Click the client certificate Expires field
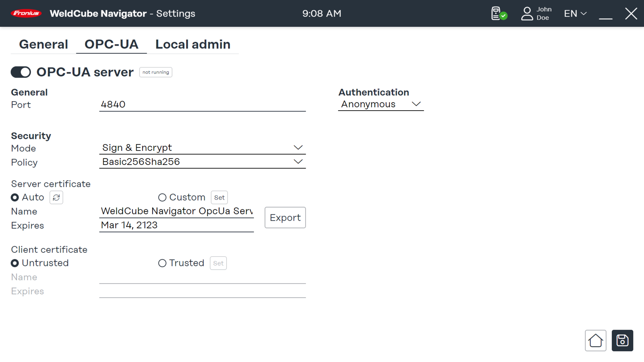Viewport: 644px width, 362px height. point(202,291)
